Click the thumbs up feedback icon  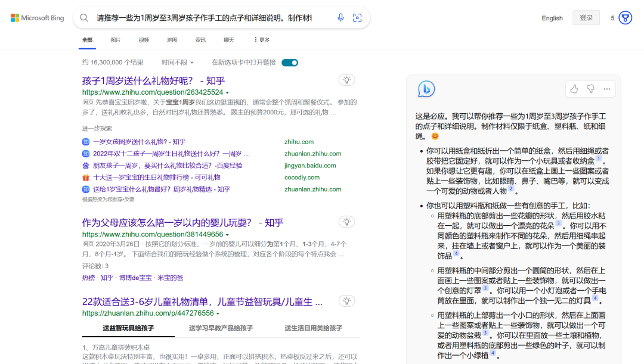(x=574, y=89)
